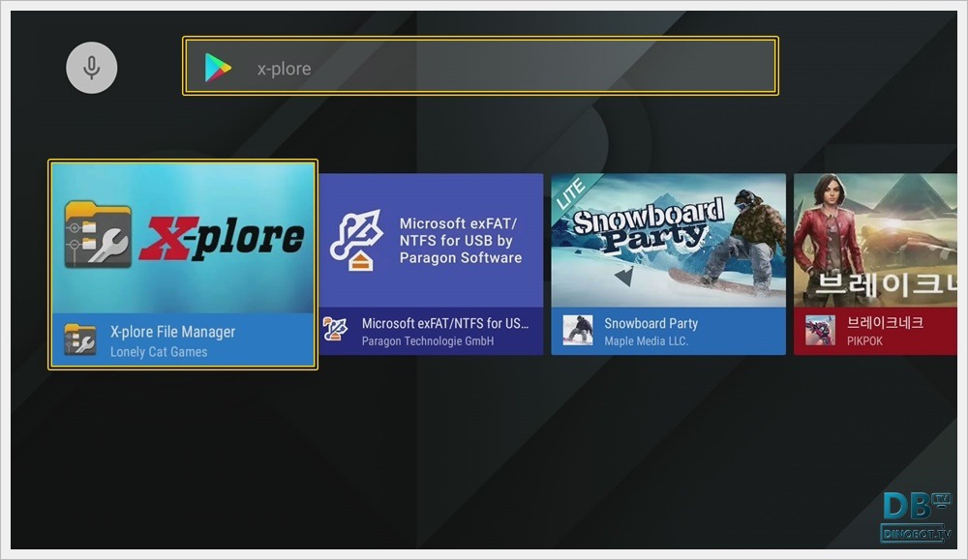Screen dimensions: 968x560
Task: Click the small Snowboard Party app icon
Action: (x=578, y=330)
